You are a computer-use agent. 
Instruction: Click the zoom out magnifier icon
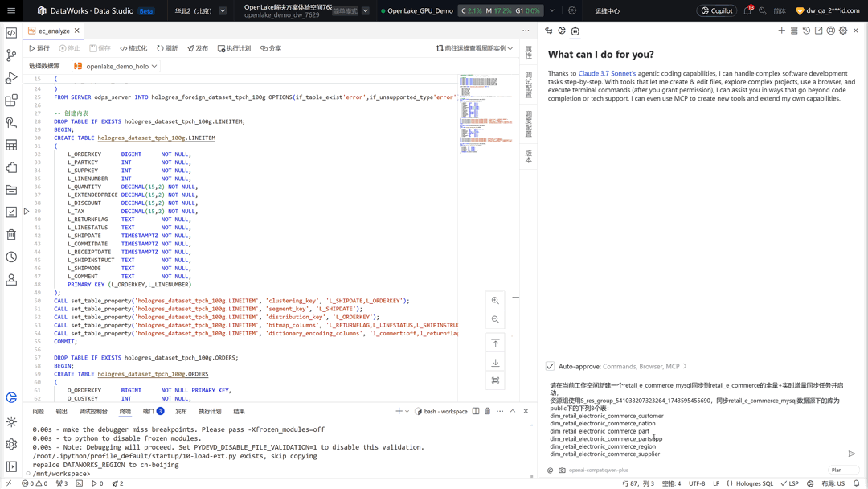pos(495,319)
